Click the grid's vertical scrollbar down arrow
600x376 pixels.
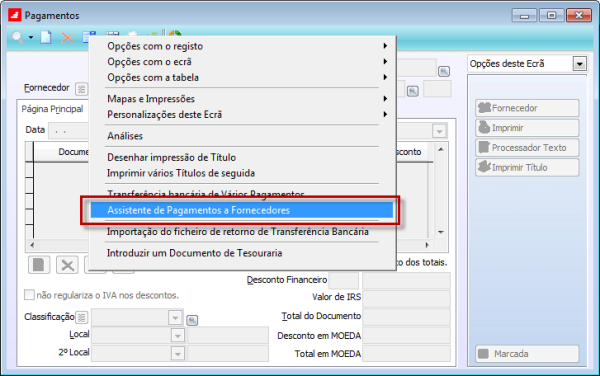click(x=441, y=232)
